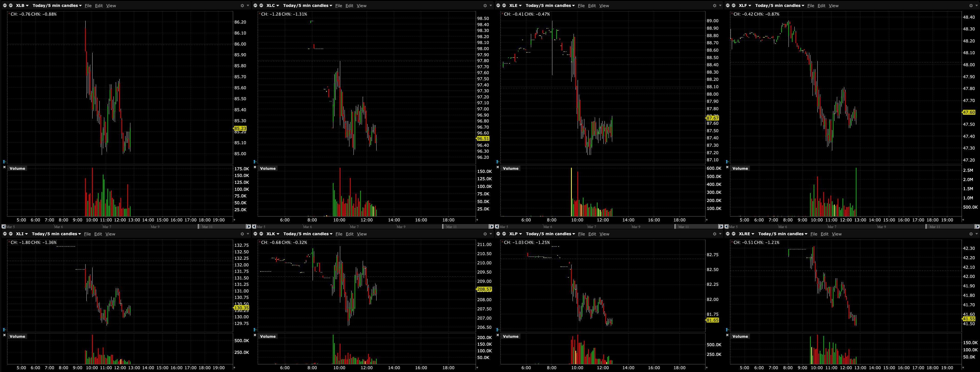This screenshot has width=980, height=372.
Task: Click the gear icon in the XLRE chart header
Action: (x=971, y=234)
